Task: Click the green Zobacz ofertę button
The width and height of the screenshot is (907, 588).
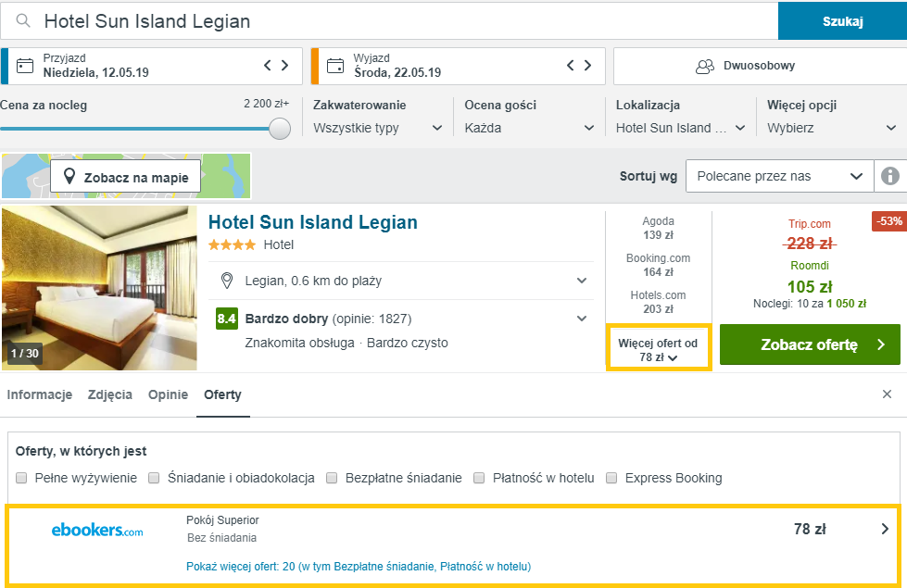Action: (x=810, y=344)
